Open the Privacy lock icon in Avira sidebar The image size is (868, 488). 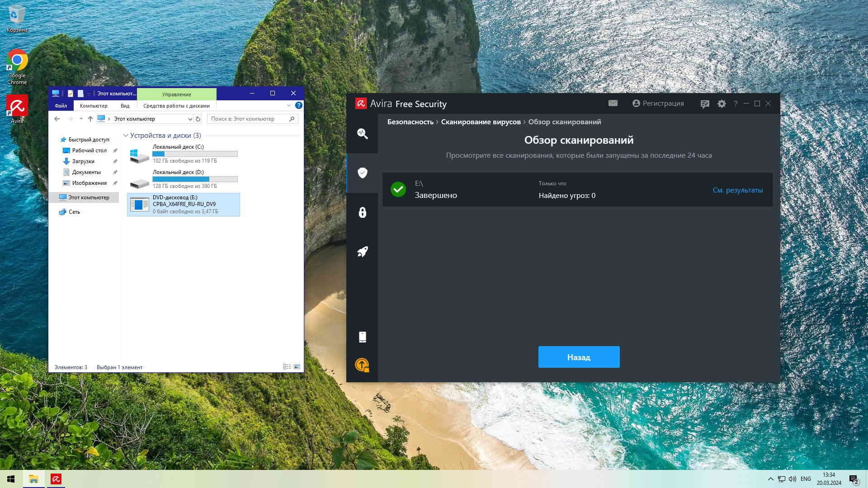click(362, 212)
